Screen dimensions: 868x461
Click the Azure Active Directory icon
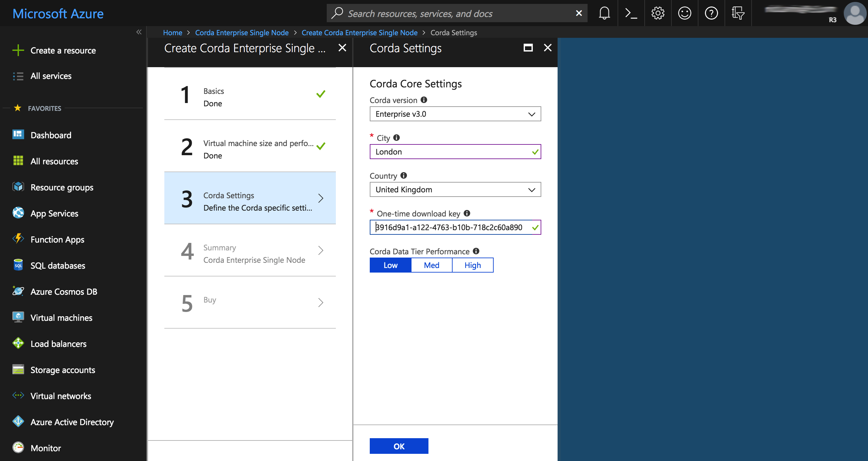18,421
